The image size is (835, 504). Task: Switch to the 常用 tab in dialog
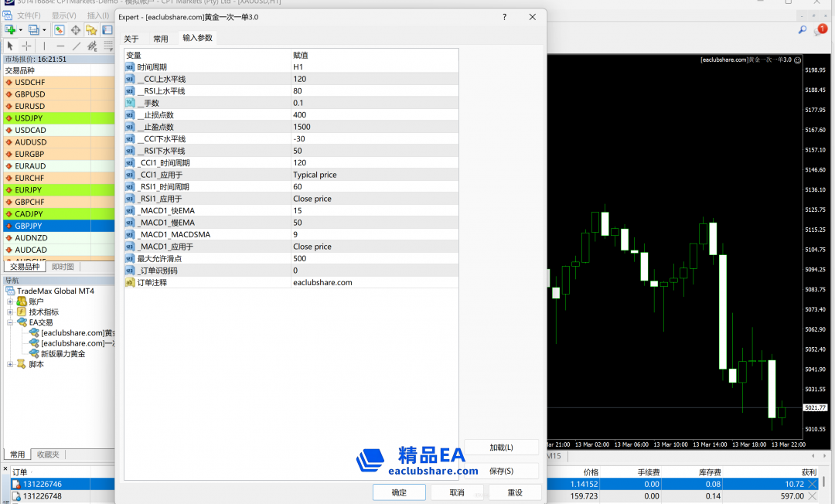pos(160,39)
